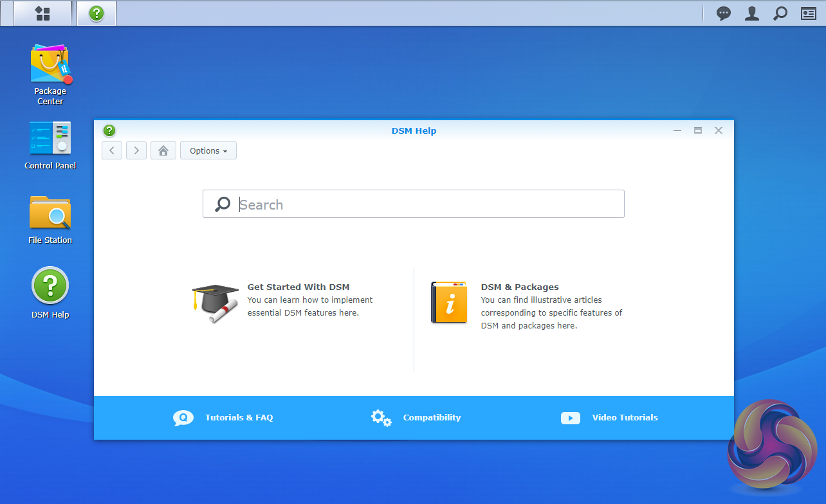Screen dimensions: 826x504
Task: Click the green help icon in window title bar
Action: 109,130
